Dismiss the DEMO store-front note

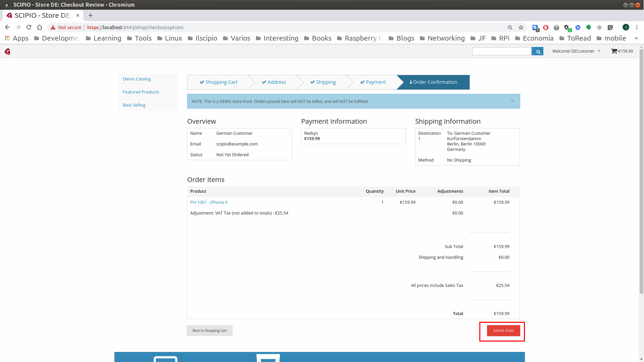[512, 101]
